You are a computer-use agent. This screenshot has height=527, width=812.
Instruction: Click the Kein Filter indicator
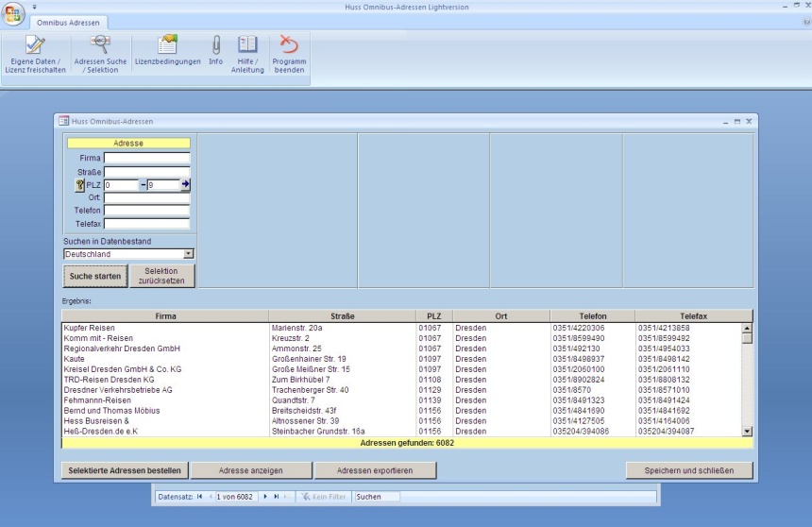point(324,497)
